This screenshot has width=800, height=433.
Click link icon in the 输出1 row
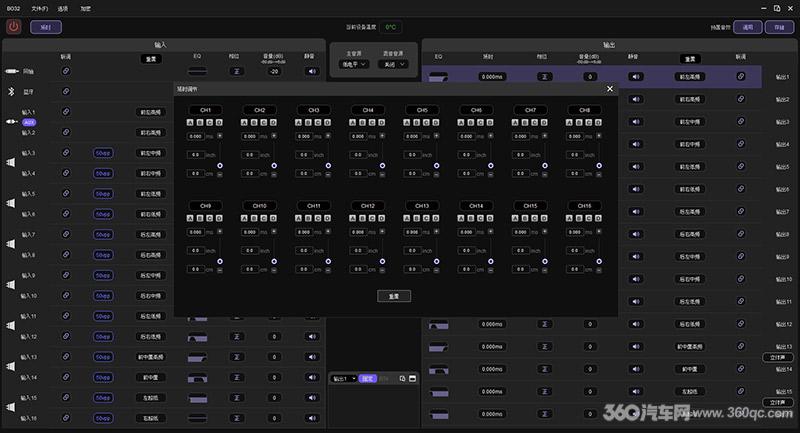[x=741, y=77]
